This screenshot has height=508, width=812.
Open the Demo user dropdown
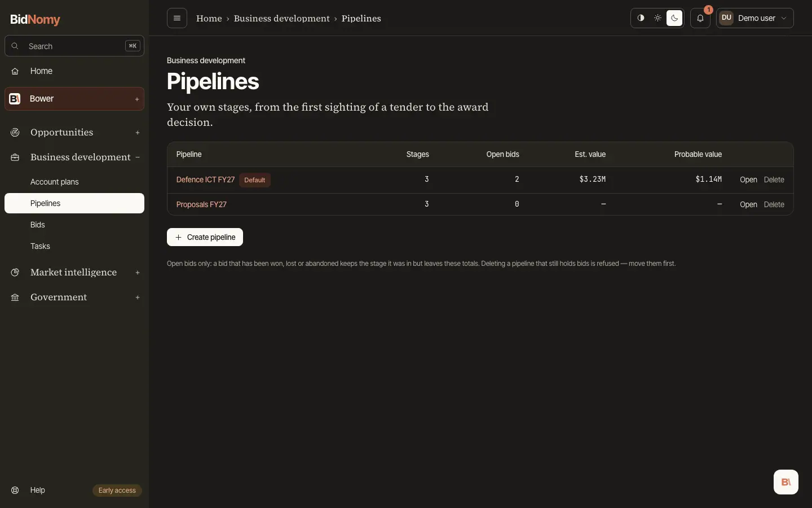click(755, 18)
